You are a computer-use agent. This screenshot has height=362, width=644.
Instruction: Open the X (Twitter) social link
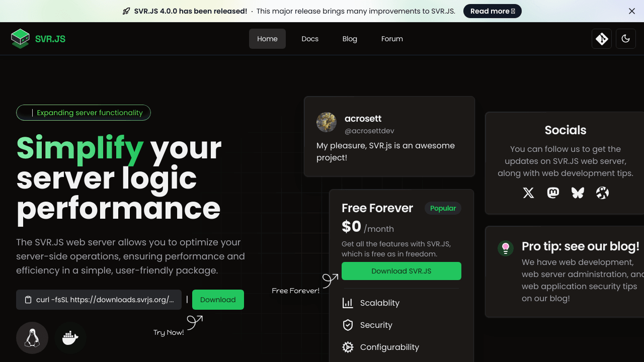pyautogui.click(x=528, y=193)
